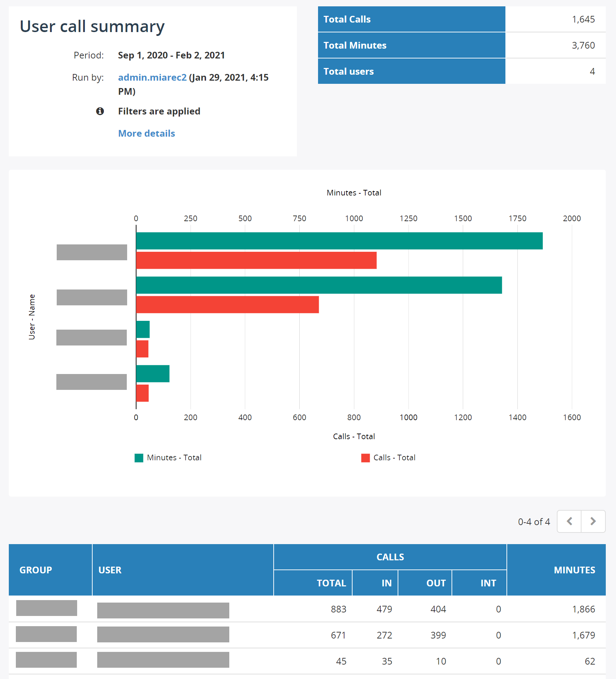Screen dimensions: 616x679
Task: Select the longest green minutes bar
Action: coord(339,241)
